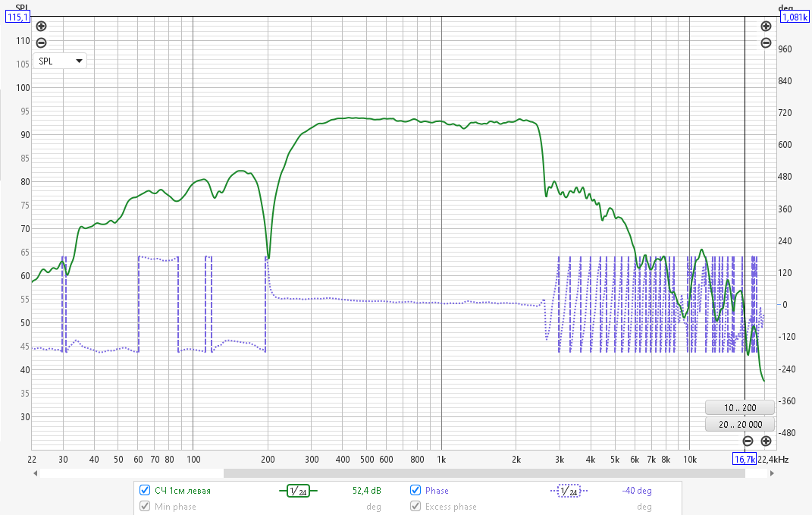812x515 pixels.
Task: Zoom in the right phase axis
Action: (766, 26)
